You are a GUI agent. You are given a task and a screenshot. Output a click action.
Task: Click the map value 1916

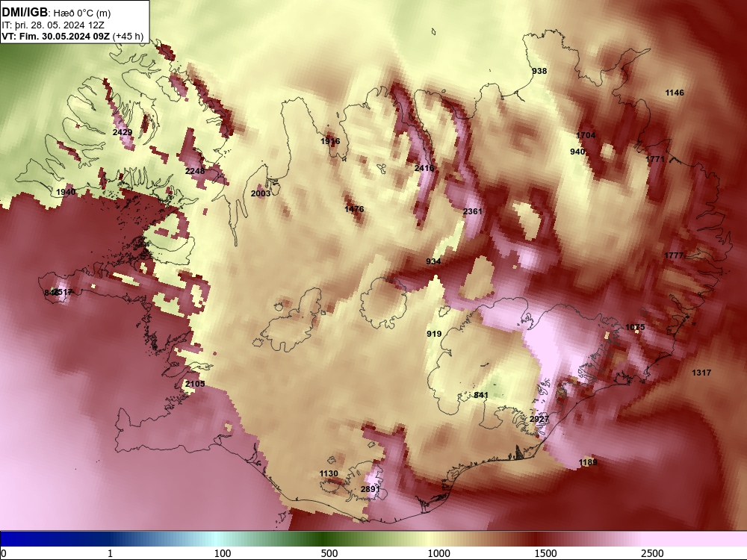tap(330, 141)
